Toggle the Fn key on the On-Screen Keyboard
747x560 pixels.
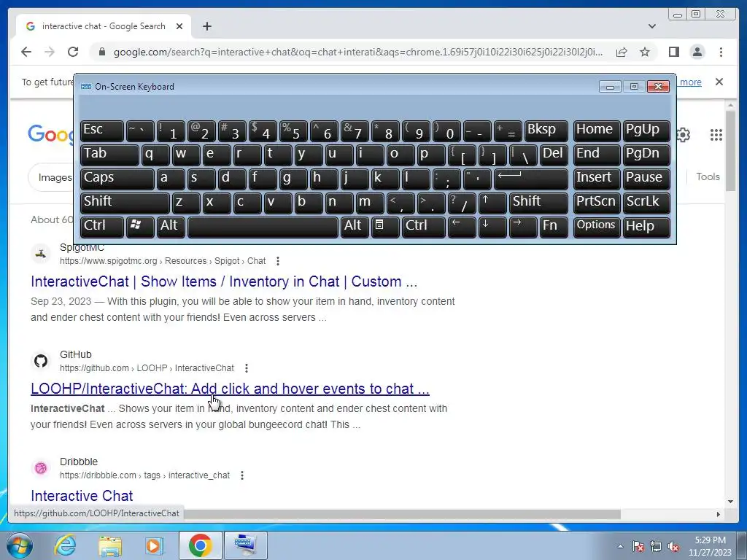[x=554, y=227]
